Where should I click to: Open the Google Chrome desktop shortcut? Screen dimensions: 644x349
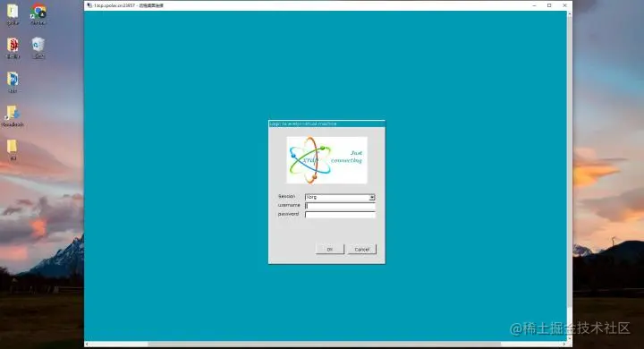pyautogui.click(x=38, y=13)
